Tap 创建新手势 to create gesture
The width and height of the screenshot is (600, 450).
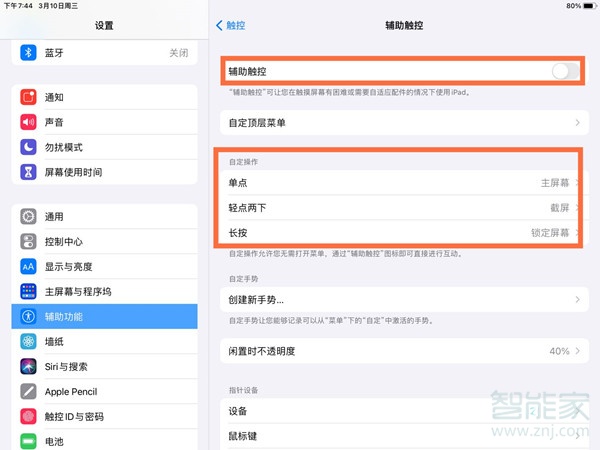click(x=400, y=300)
